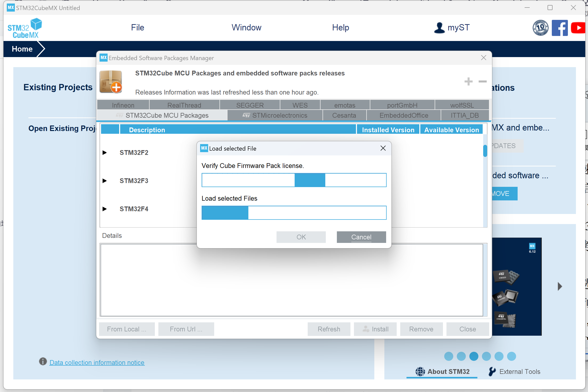Screen dimensions: 588x392
Task: Open the External Tools tab
Action: pos(514,372)
